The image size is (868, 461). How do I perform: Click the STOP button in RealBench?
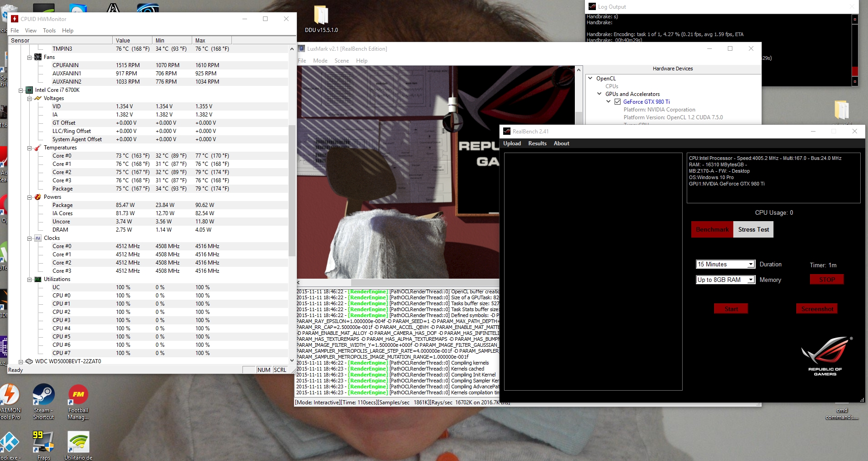(x=827, y=280)
